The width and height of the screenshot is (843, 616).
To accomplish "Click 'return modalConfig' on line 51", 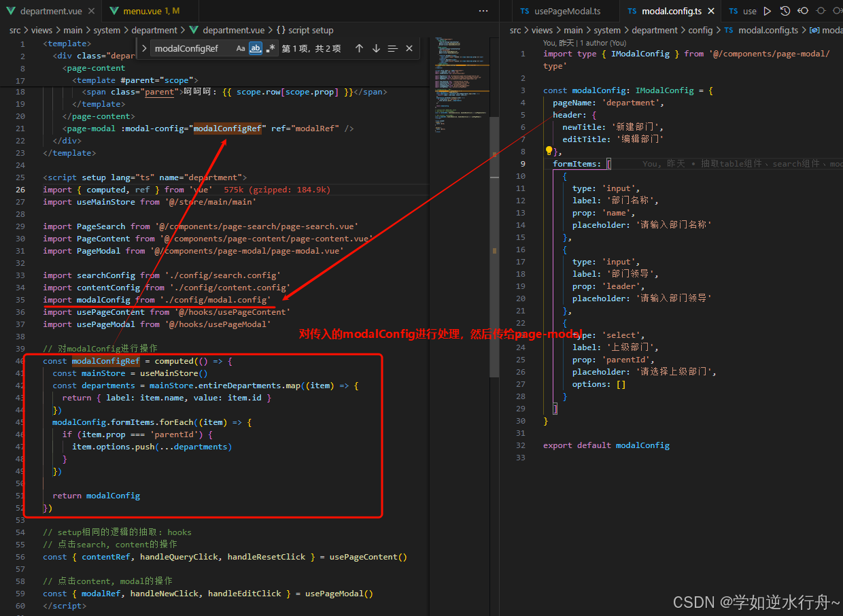I will 96,496.
